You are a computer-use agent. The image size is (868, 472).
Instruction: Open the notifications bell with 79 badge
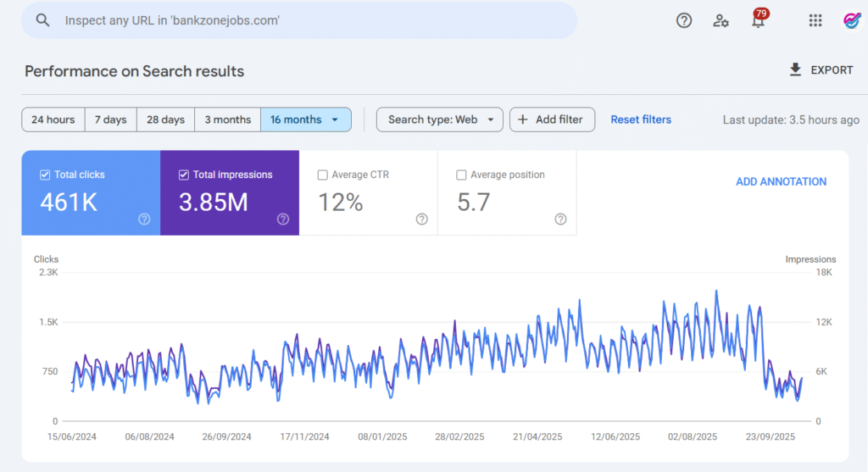pyautogui.click(x=758, y=20)
